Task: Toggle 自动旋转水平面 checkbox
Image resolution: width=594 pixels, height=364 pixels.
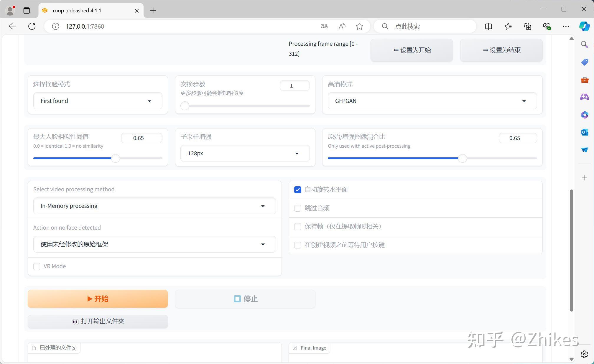Action: coord(297,190)
